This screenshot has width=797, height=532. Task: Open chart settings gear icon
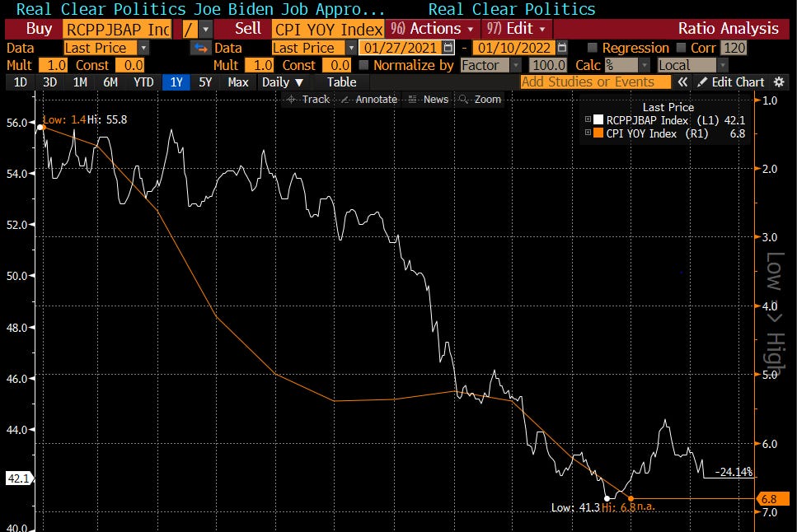coord(779,82)
